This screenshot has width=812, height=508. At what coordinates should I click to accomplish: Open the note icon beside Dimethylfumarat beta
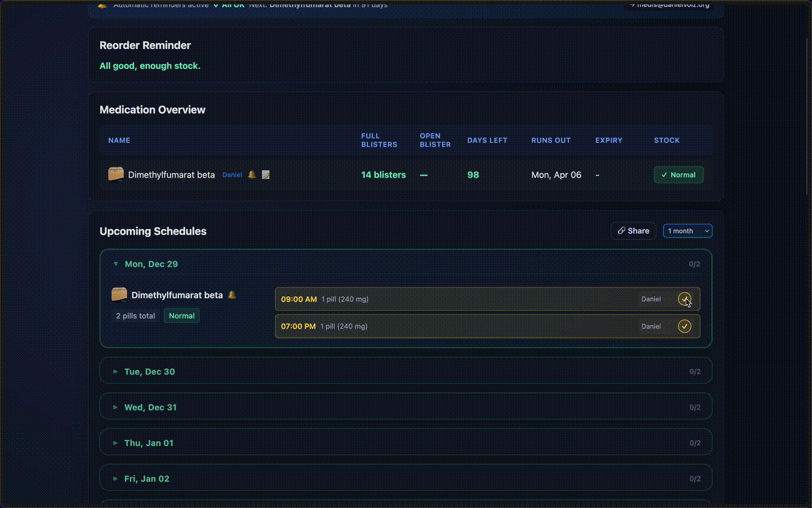click(266, 175)
